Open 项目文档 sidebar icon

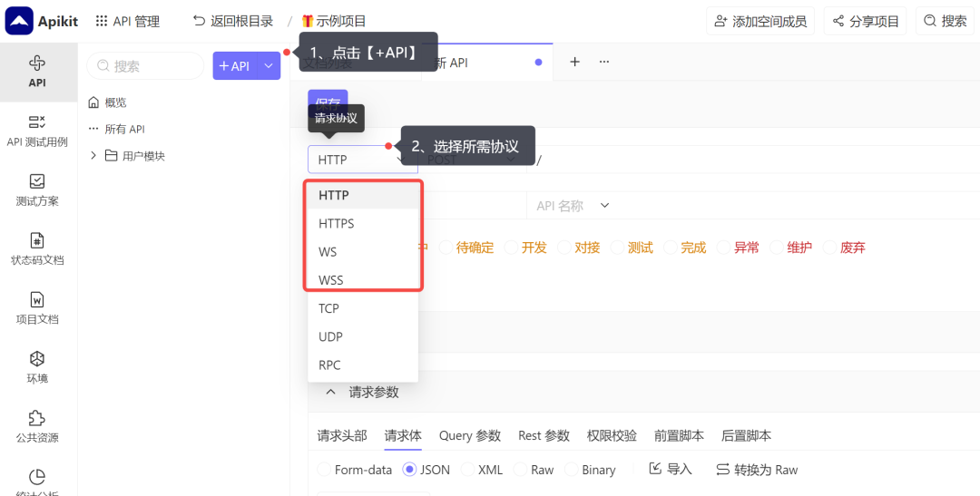(37, 299)
